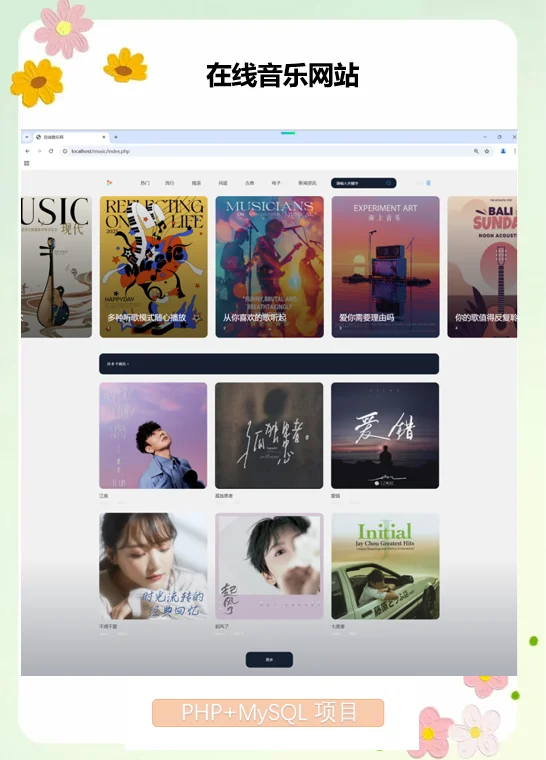Screen dimensions: 546x760
Task: Go back with the browser back arrow
Action: [x=28, y=151]
